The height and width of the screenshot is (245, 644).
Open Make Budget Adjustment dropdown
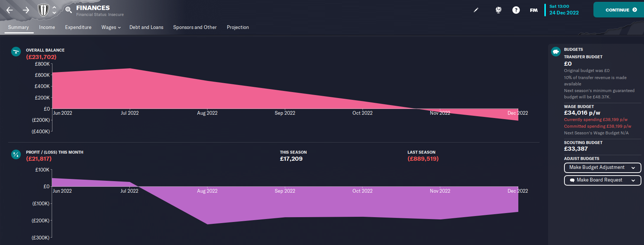[x=602, y=167]
